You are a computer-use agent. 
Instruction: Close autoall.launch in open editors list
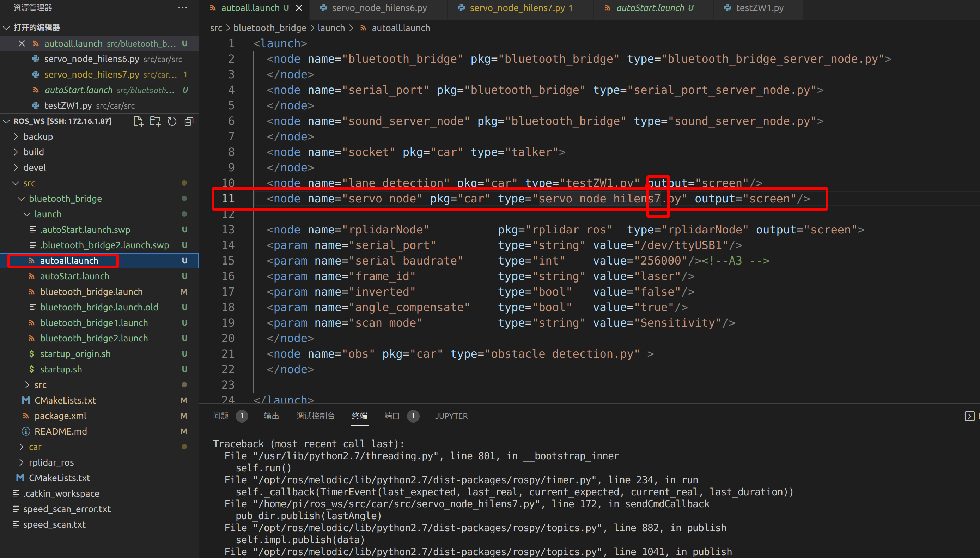point(22,44)
